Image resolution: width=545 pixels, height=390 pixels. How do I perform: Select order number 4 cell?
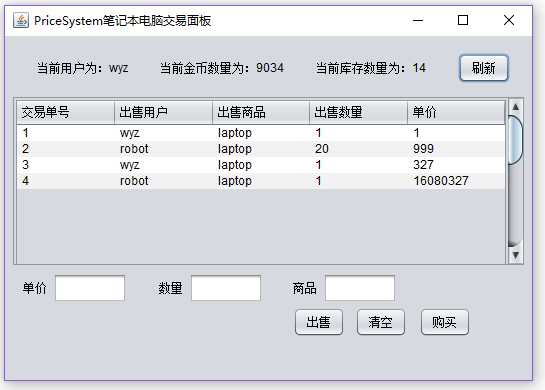tap(66, 181)
